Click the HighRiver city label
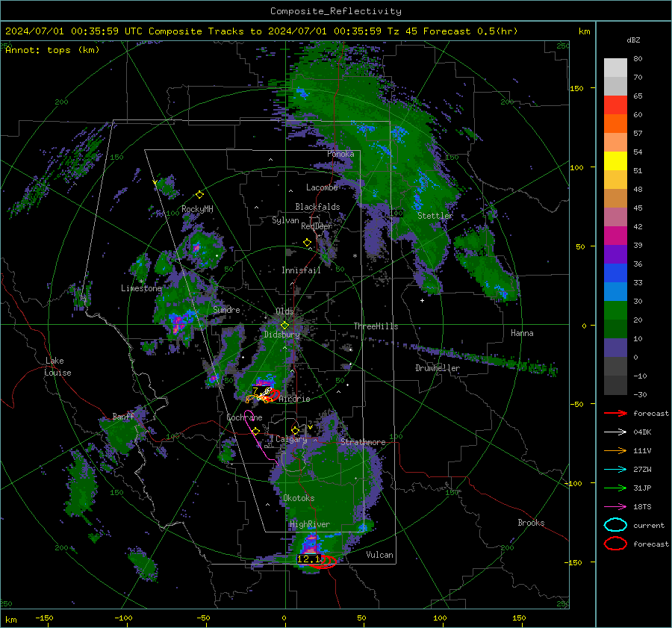Screen dimensions: 672x628 [310, 524]
